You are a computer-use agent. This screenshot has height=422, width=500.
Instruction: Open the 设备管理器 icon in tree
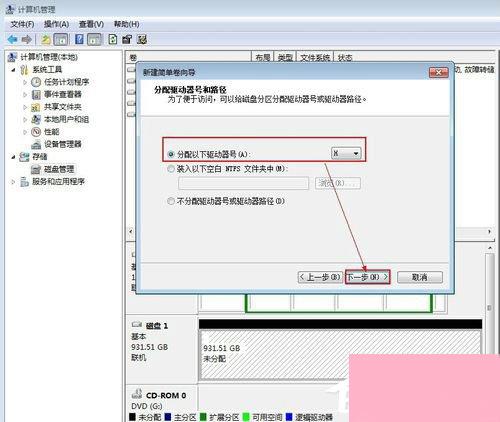36,144
